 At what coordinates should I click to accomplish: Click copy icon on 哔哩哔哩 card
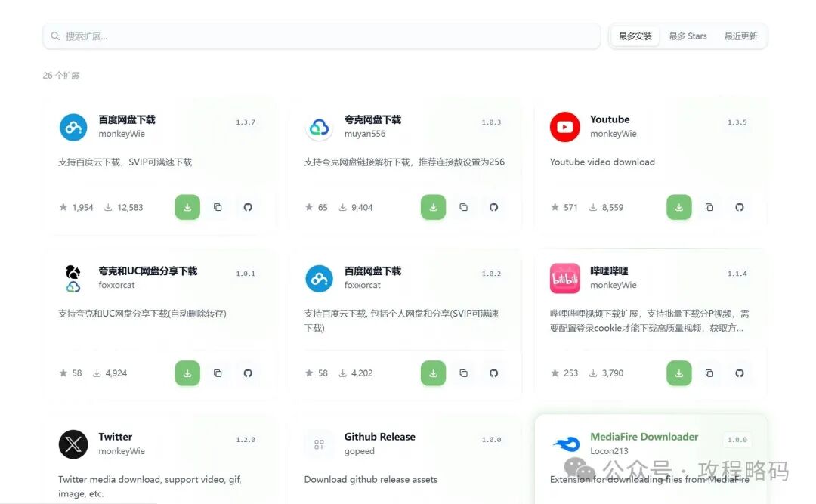[x=709, y=373]
